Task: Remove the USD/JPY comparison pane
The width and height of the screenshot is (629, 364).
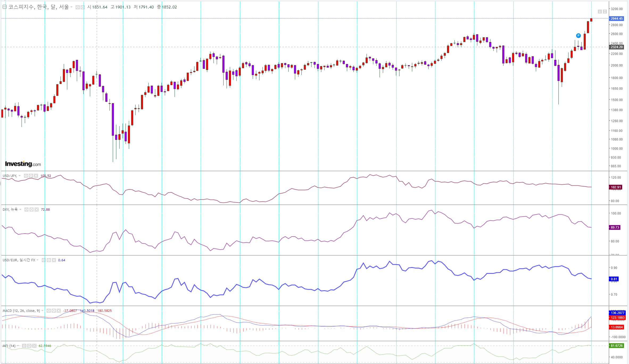Action: click(36, 176)
